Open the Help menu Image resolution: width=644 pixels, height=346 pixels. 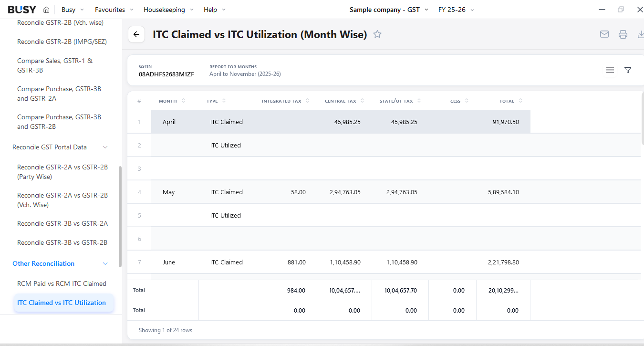215,10
